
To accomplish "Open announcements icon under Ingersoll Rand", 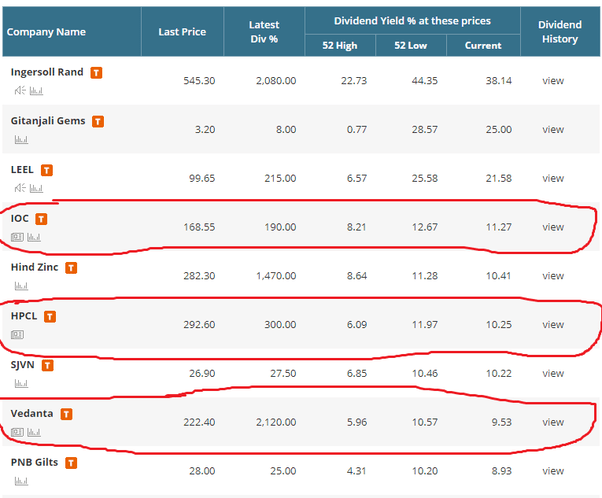I will tap(20, 91).
